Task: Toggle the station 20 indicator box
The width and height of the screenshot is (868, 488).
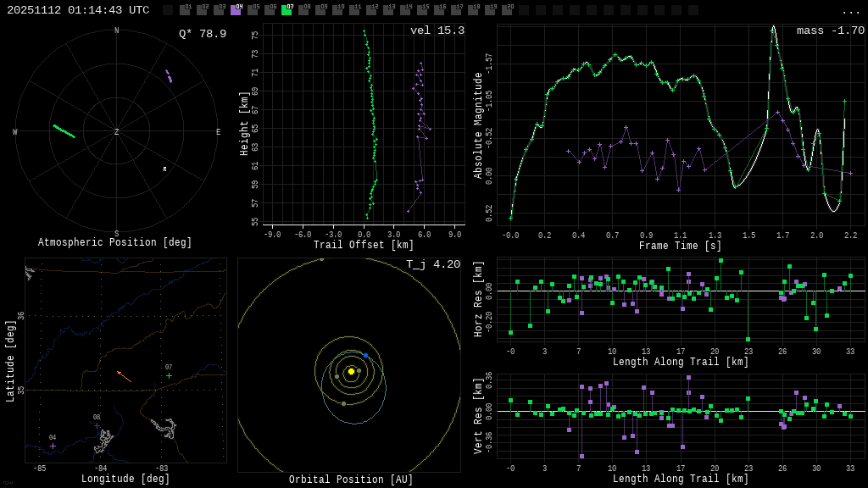Action: [507, 10]
